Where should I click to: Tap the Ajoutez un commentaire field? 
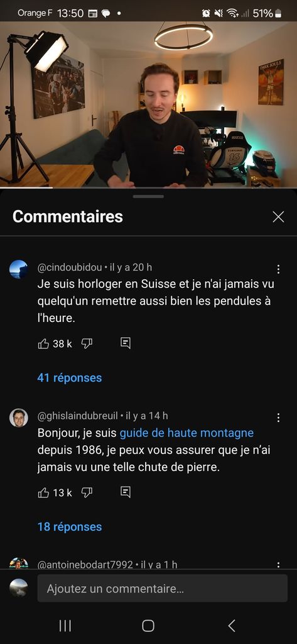(163, 589)
